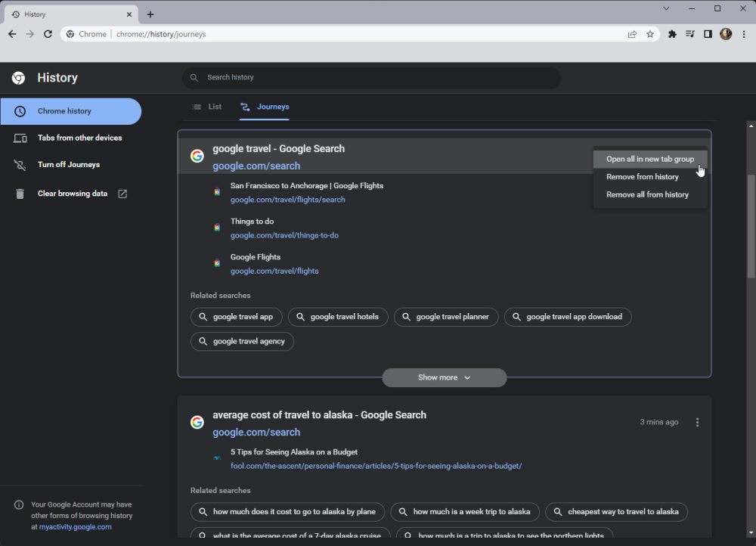Open the media control toolbar icon

click(x=689, y=34)
